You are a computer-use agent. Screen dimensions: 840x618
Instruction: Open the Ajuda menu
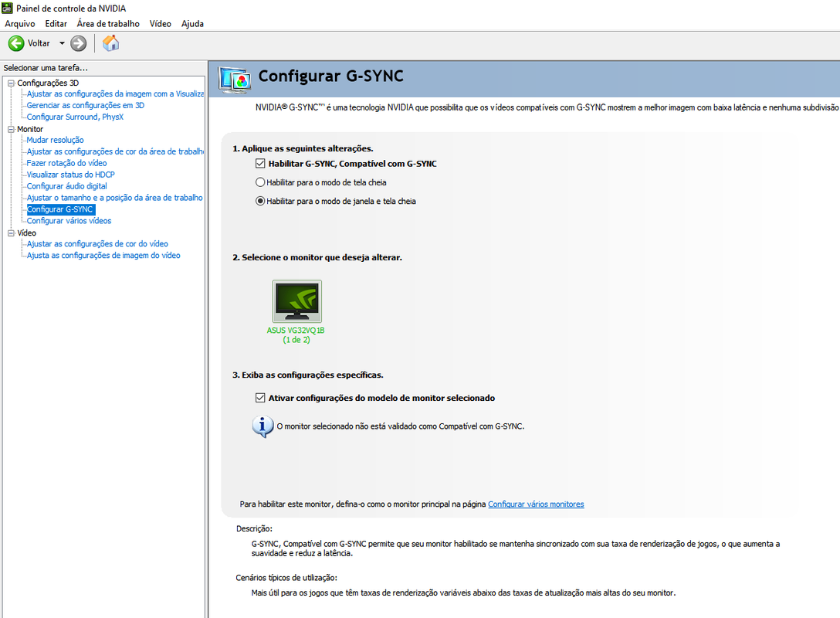tap(192, 24)
